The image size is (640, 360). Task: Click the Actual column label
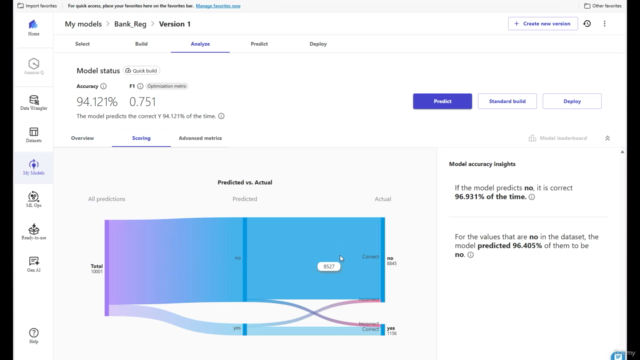click(383, 199)
